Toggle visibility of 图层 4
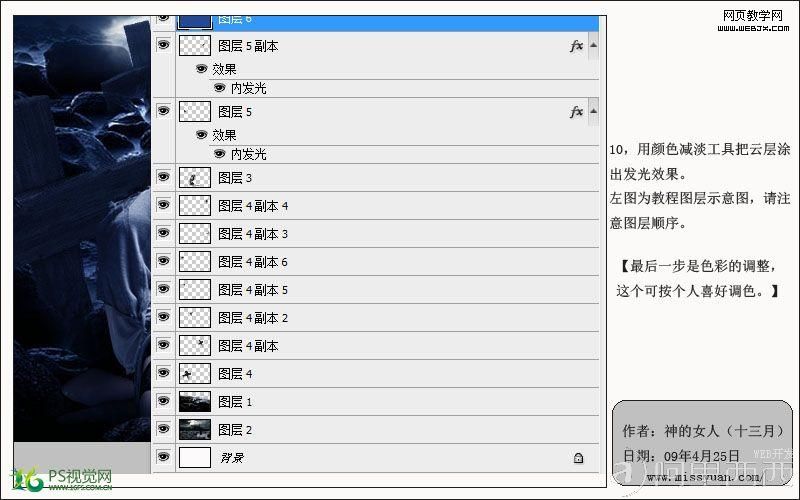The height and width of the screenshot is (500, 800). (x=163, y=373)
